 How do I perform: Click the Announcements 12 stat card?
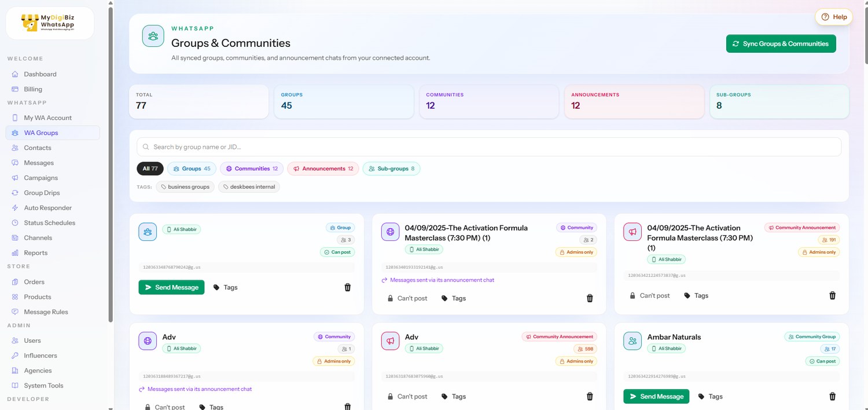click(x=634, y=102)
